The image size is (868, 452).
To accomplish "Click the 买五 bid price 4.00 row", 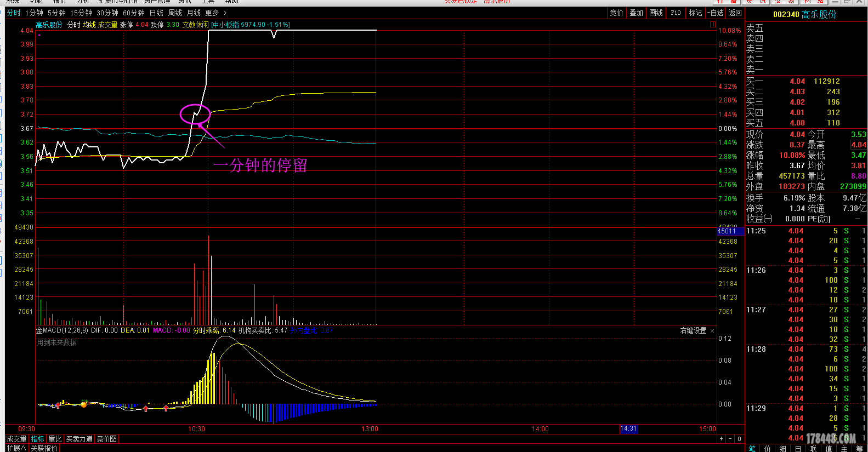I will click(806, 123).
